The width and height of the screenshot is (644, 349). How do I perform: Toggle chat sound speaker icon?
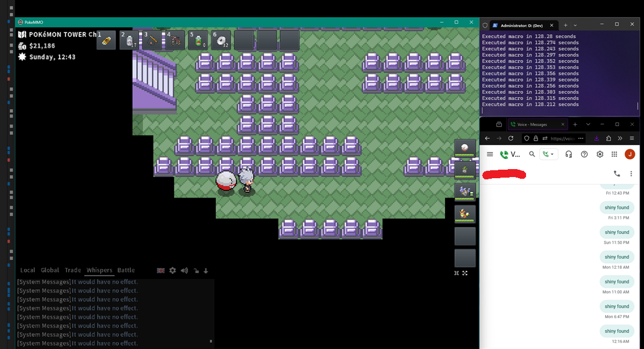tap(185, 270)
